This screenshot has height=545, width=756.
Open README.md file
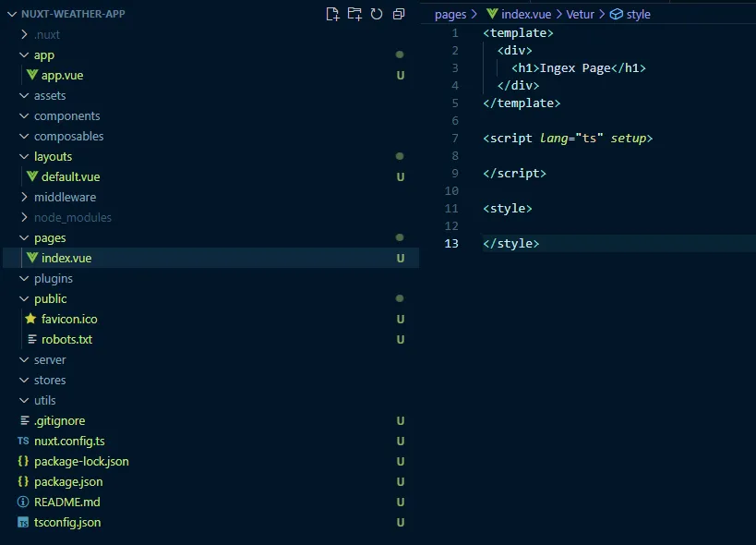(x=67, y=502)
